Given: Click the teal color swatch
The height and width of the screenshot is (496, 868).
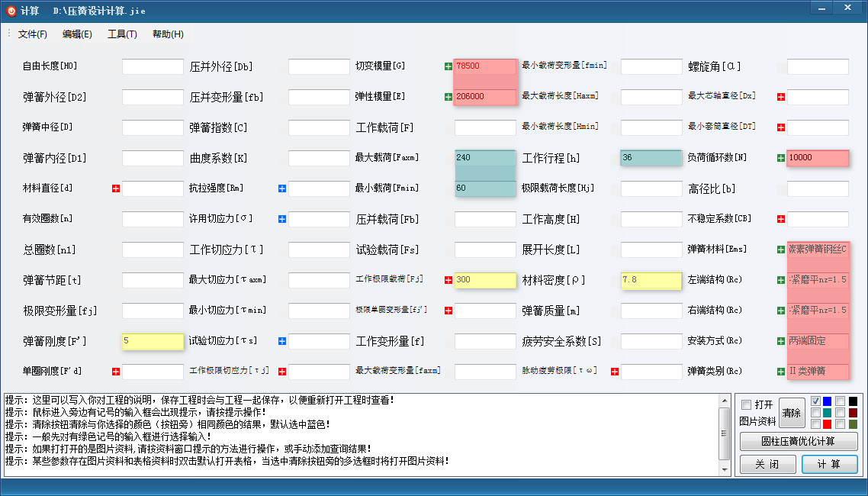Looking at the screenshot, I should [827, 413].
